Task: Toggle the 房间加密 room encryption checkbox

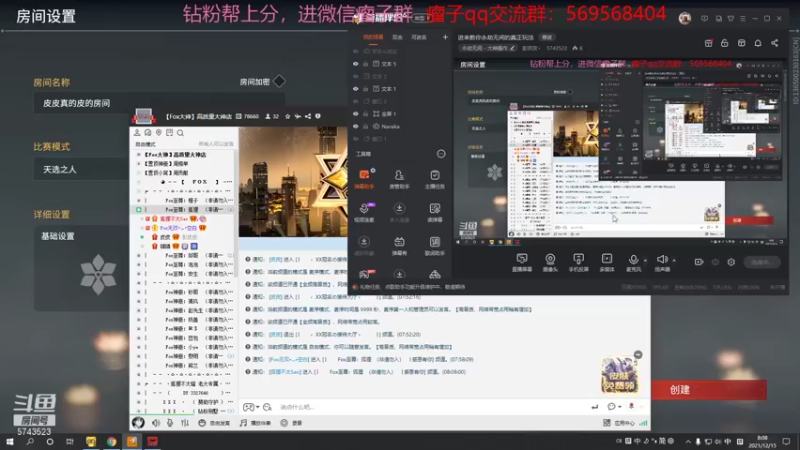Action: pyautogui.click(x=279, y=81)
